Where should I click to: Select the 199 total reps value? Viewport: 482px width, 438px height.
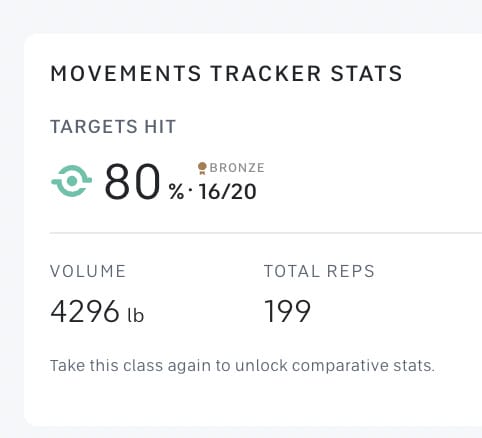coord(287,311)
